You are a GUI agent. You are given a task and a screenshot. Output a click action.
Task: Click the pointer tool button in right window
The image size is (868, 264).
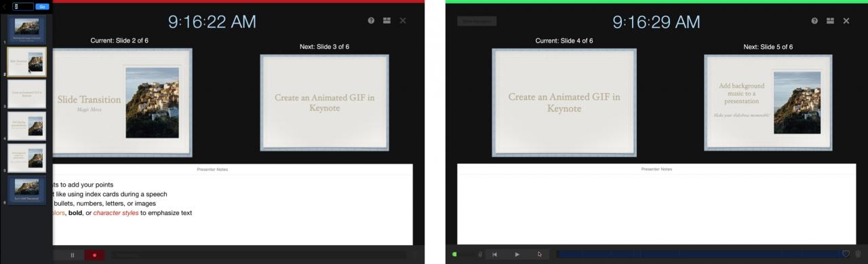click(540, 254)
